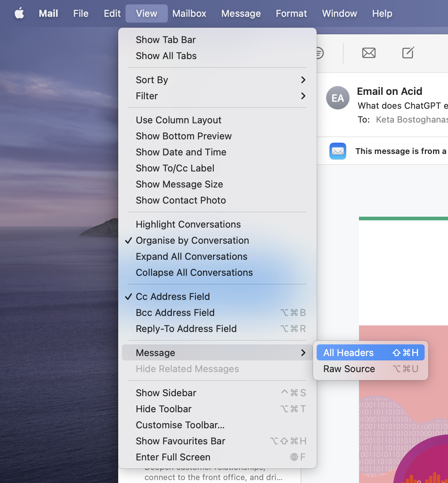Click the recipient Keta Bostoghanas

tap(412, 119)
